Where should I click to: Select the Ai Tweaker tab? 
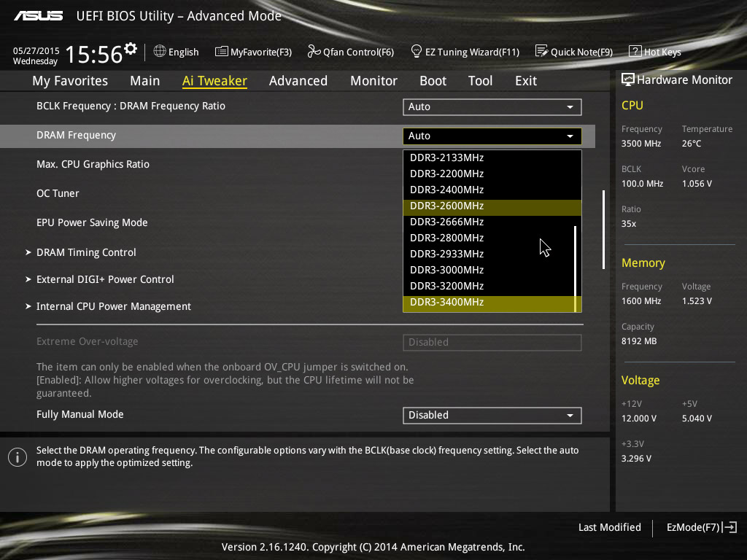214,81
